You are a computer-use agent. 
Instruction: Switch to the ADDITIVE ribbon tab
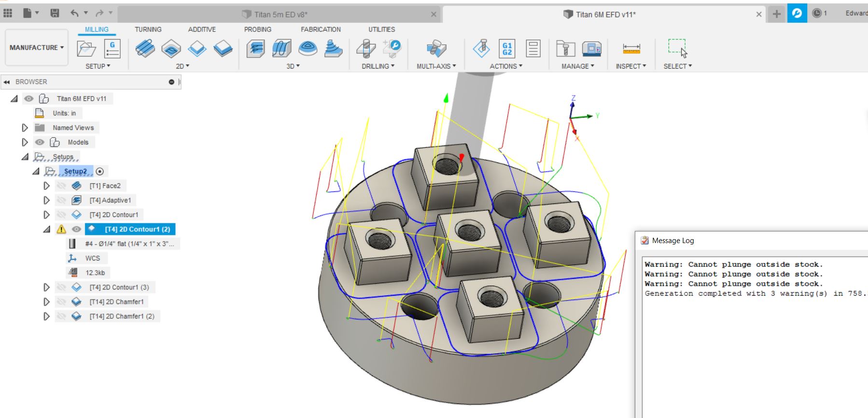coord(202,29)
